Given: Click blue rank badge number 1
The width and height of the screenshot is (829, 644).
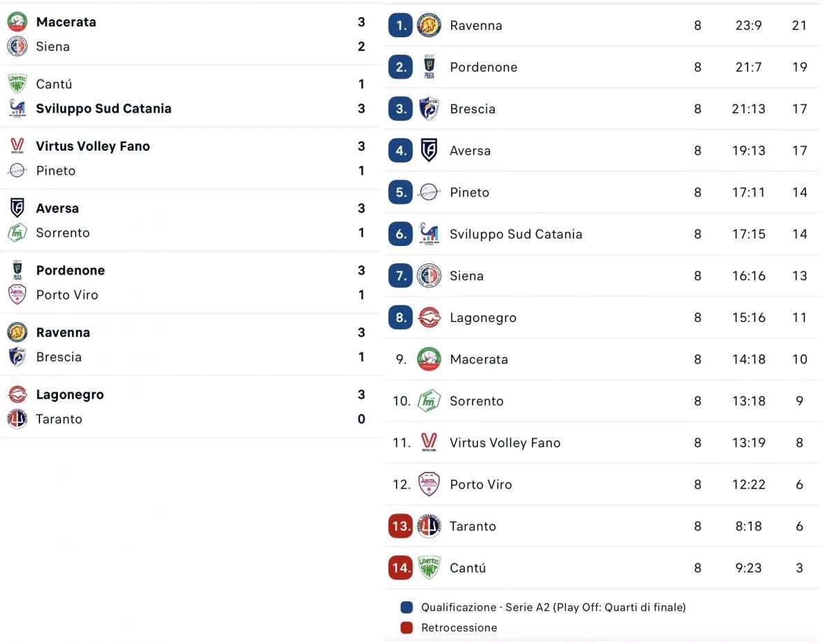Looking at the screenshot, I should point(401,26).
